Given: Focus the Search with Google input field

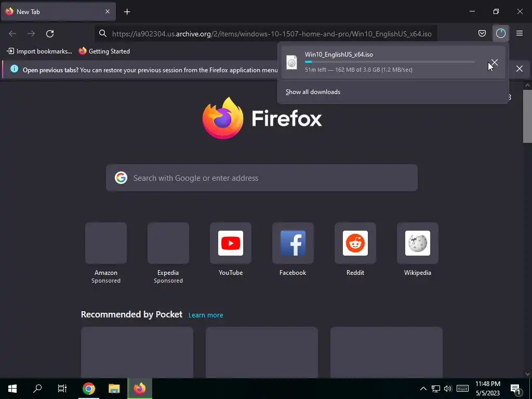Looking at the screenshot, I should [262, 178].
